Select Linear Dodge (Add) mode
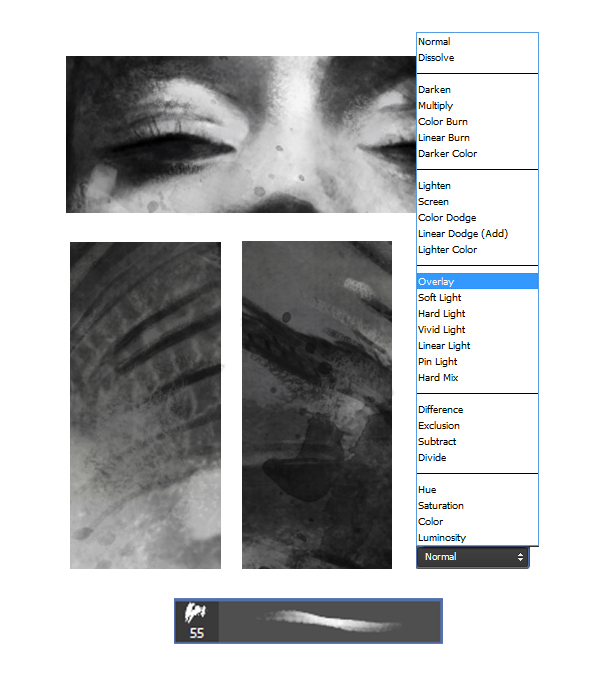600x678 pixels. pyautogui.click(x=477, y=234)
